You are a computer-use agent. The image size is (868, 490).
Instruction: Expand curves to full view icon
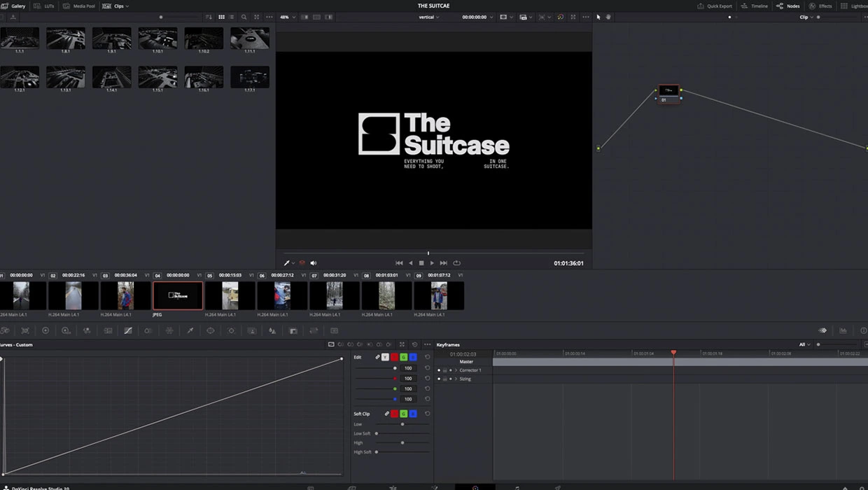(402, 344)
